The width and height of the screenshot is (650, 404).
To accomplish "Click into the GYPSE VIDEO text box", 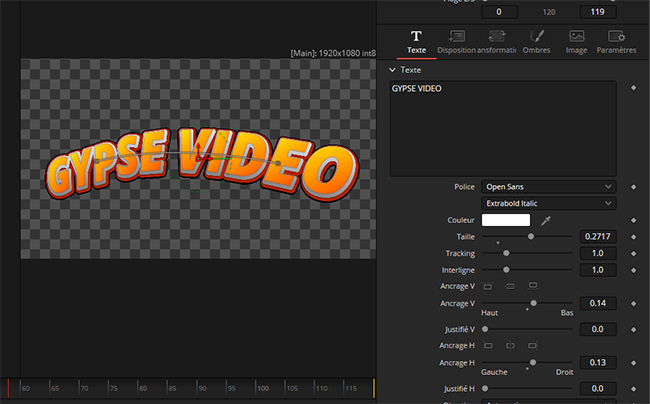I will (x=503, y=128).
